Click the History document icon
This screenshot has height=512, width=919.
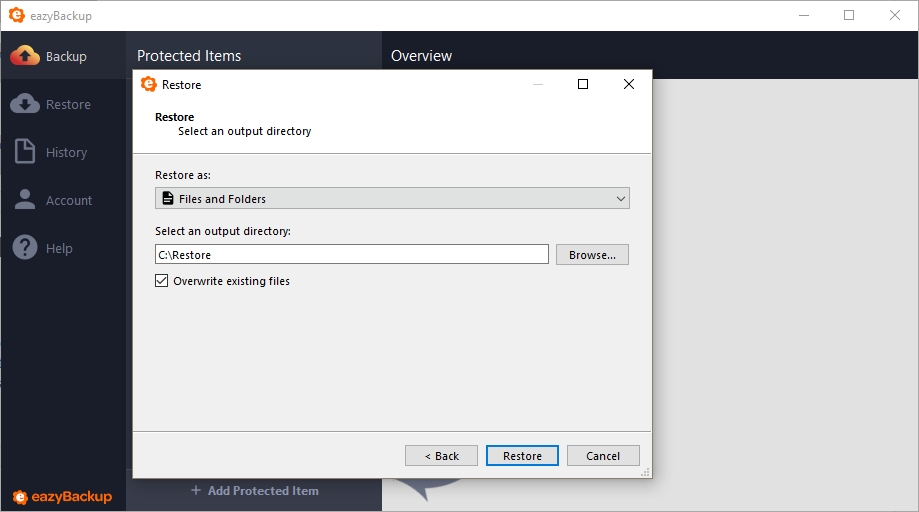25,152
